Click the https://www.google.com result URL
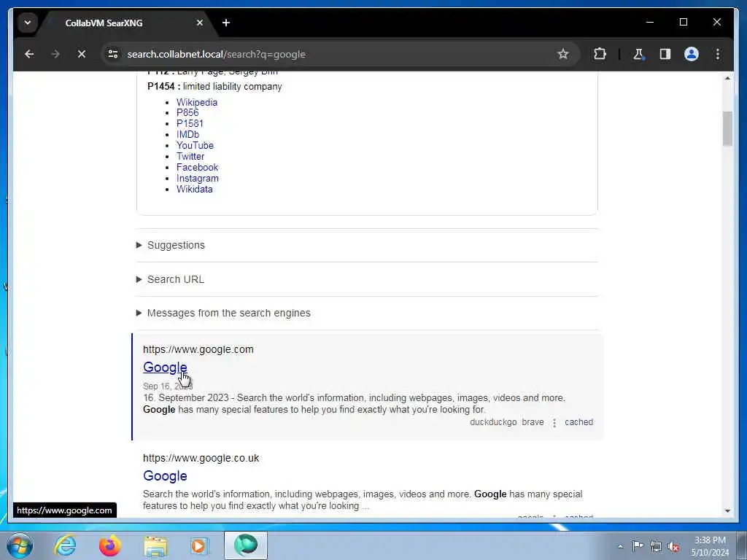747x560 pixels. 198,349
